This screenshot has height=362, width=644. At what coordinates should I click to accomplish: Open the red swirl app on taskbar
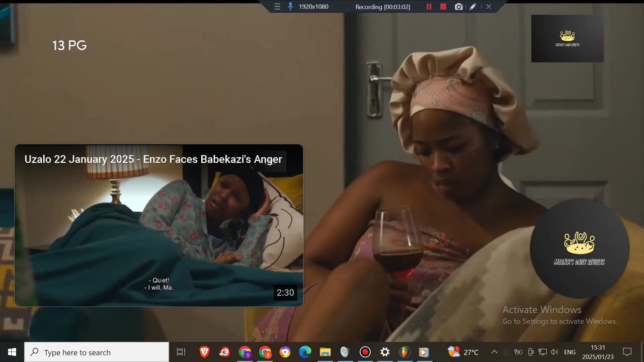click(x=225, y=352)
